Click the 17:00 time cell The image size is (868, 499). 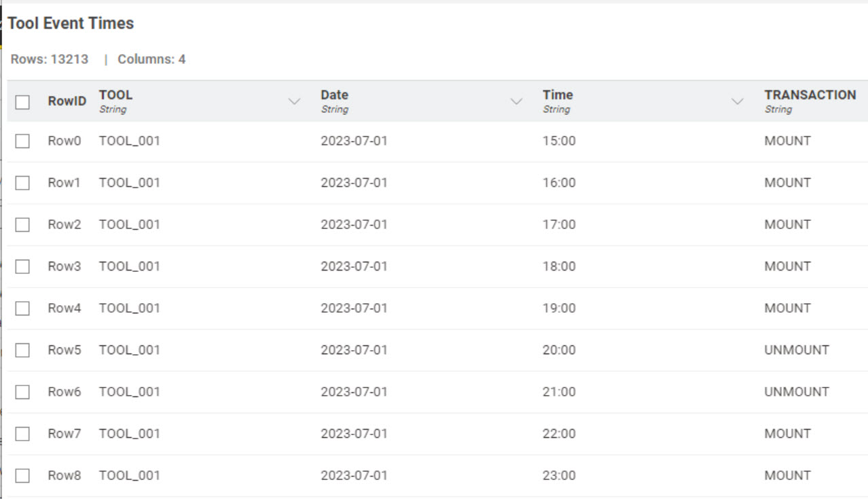[x=559, y=224]
